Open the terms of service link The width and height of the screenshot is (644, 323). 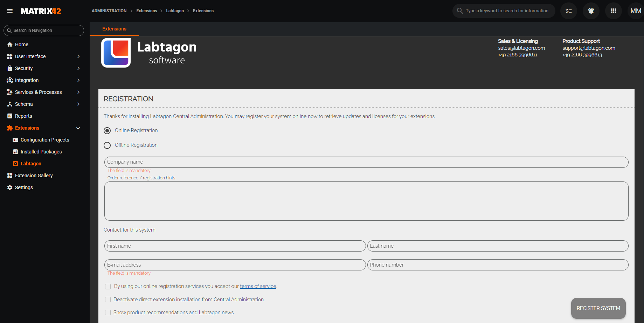258,286
